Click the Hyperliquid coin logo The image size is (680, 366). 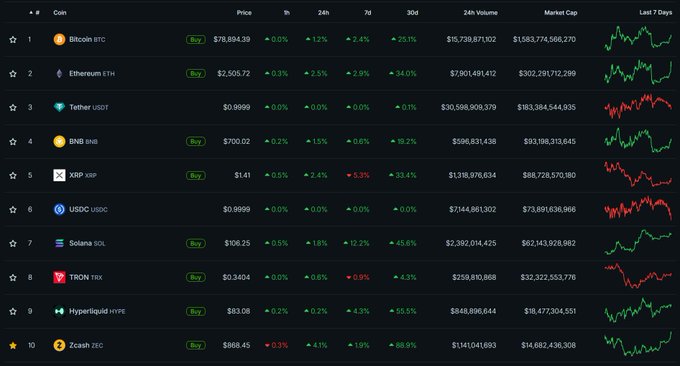pyautogui.click(x=59, y=311)
